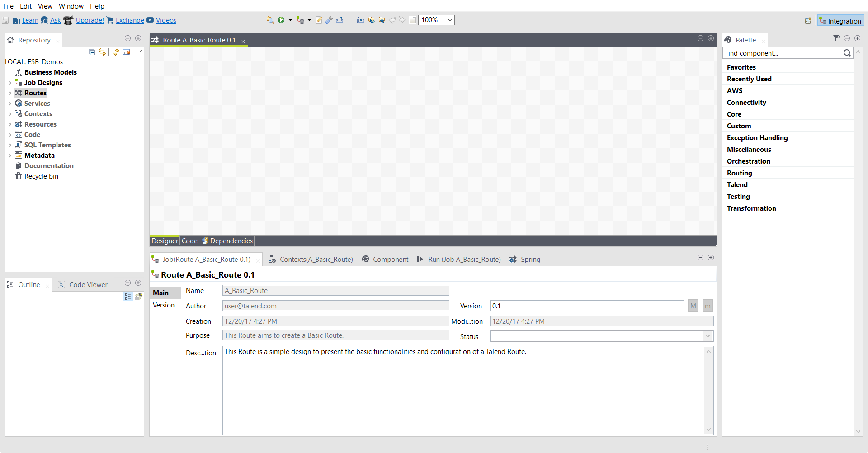This screenshot has height=453, width=868.
Task: Click the export toolbar icon with upward arrow
Action: [340, 20]
